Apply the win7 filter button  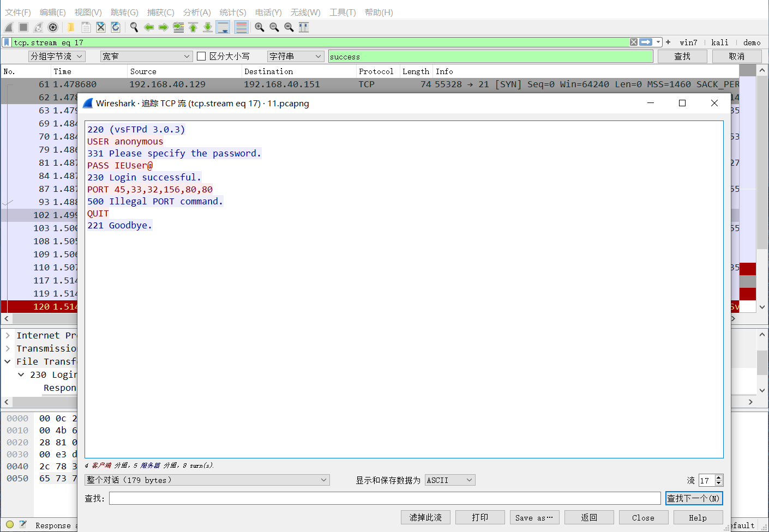coord(688,43)
